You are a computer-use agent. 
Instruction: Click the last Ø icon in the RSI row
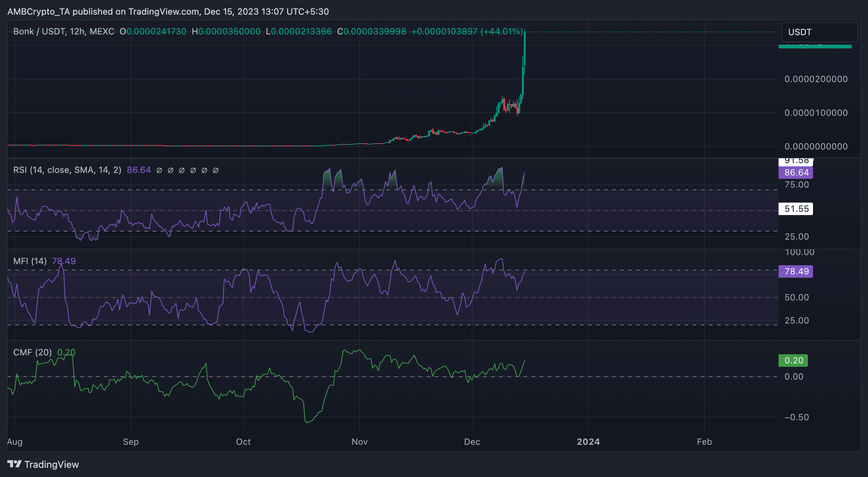tap(216, 170)
